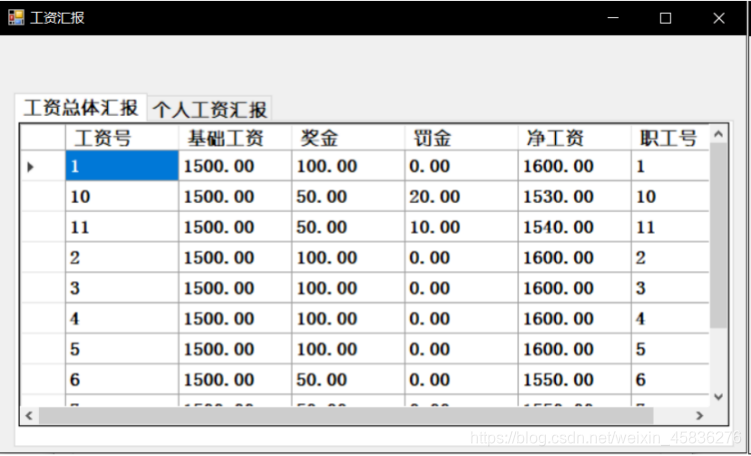Click the vertical scrollbar thumb
Screen dimensions: 751x456
point(718,235)
